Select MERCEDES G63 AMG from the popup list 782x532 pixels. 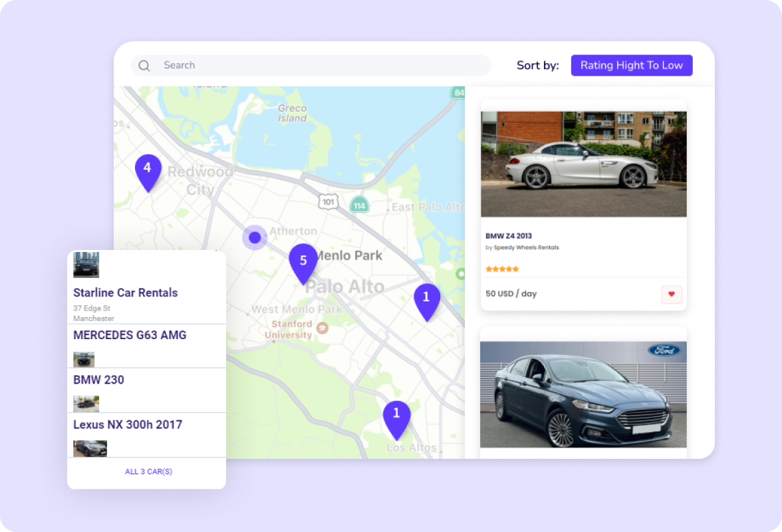pyautogui.click(x=129, y=335)
